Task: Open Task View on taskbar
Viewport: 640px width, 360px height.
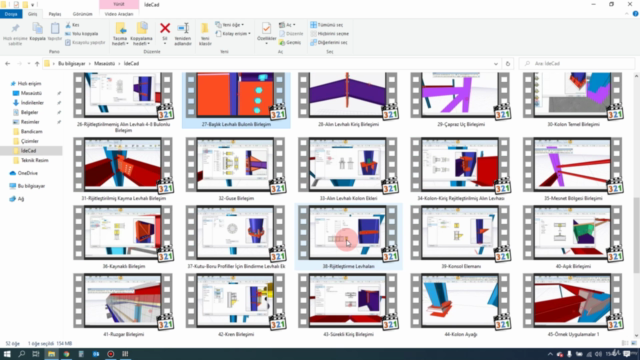Action: 36,354
